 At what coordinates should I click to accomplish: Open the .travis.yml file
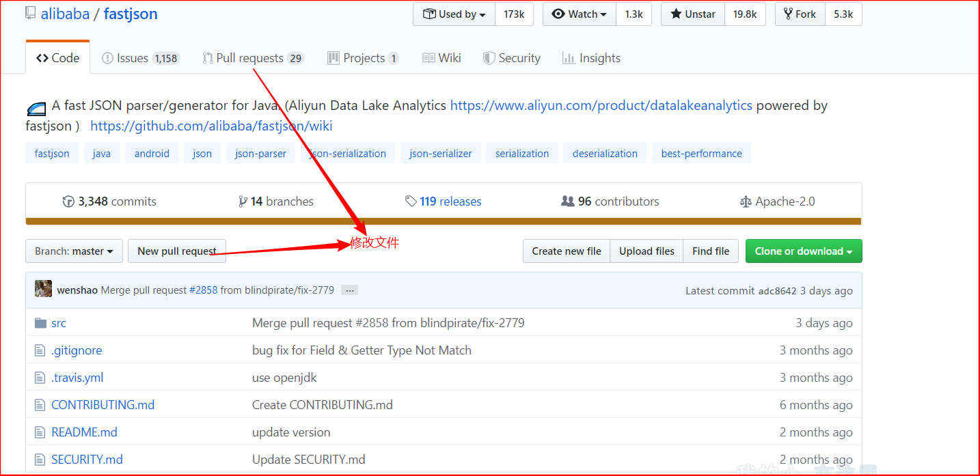pos(77,378)
